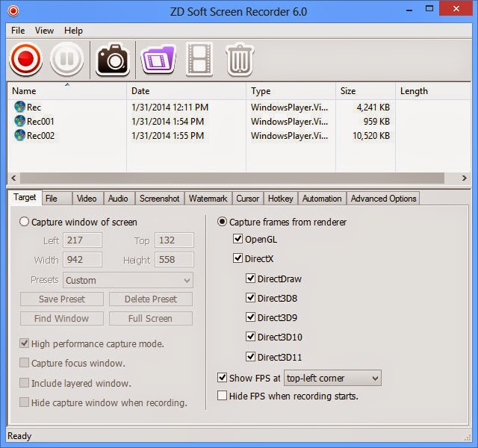Screen dimensions: 478x448
Task: Click the Find Window button
Action: [x=62, y=319]
